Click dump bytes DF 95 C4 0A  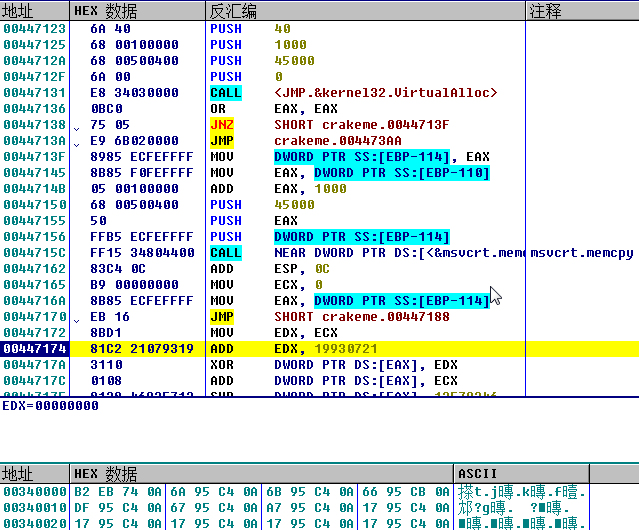click(118, 508)
